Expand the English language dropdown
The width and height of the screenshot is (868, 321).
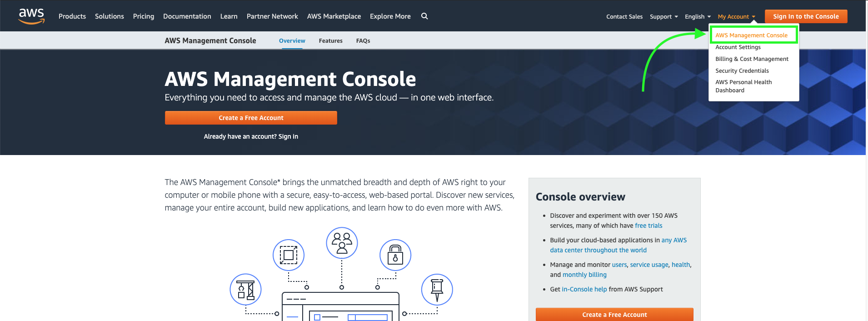pos(698,17)
